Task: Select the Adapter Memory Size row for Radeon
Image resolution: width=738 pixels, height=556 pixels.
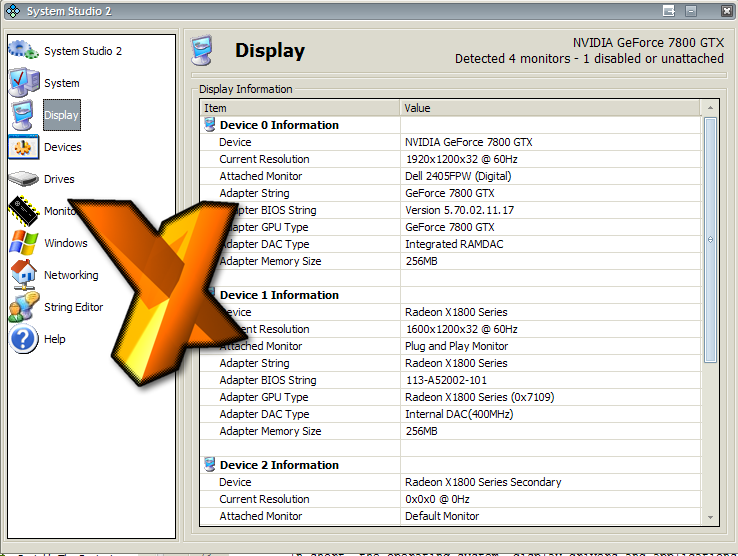Action: point(450,431)
